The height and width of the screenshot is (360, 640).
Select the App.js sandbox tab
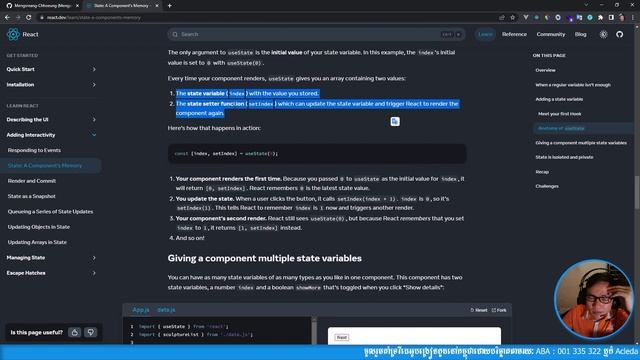[x=141, y=310]
